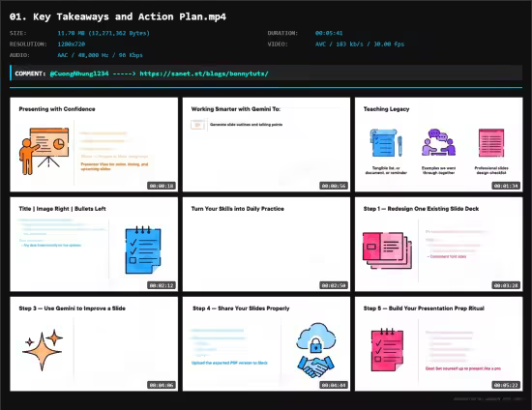Open the 'Step 3 — Use Gemini to Improve a Slide' thumbnail
532x410 pixels.
(94, 344)
